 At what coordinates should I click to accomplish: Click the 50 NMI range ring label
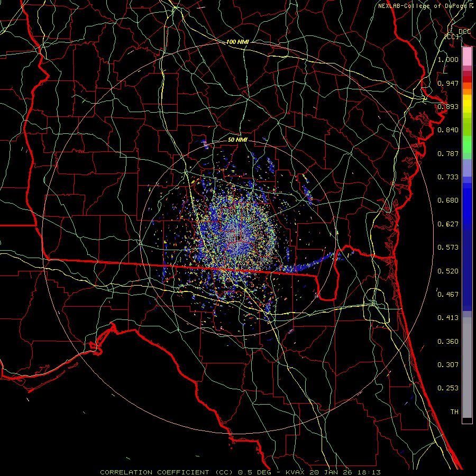(237, 140)
